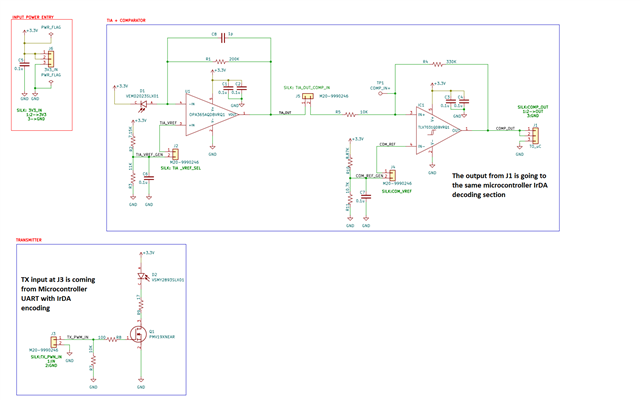Select the J3 transmitter input connector

[53, 342]
